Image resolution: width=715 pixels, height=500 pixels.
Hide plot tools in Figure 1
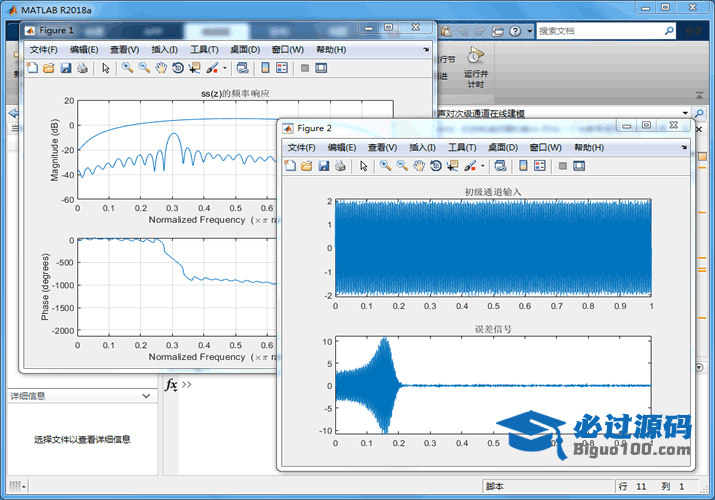tap(305, 68)
